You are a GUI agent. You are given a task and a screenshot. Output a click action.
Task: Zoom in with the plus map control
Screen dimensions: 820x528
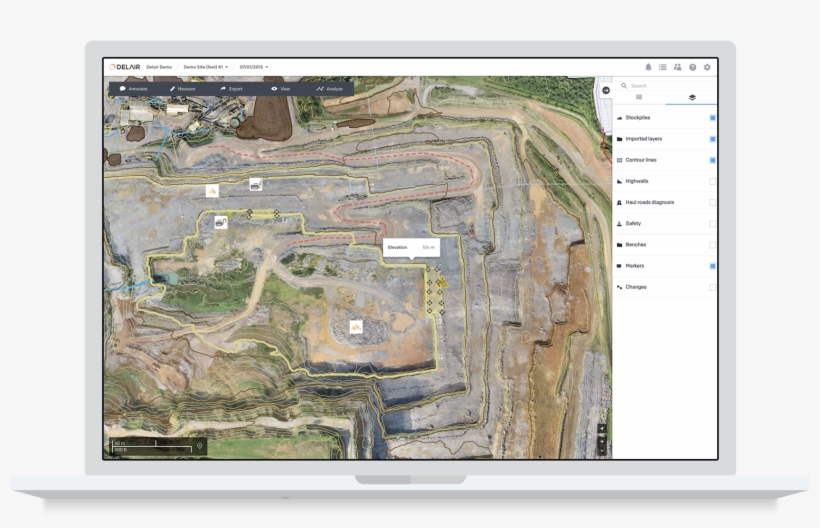602,440
